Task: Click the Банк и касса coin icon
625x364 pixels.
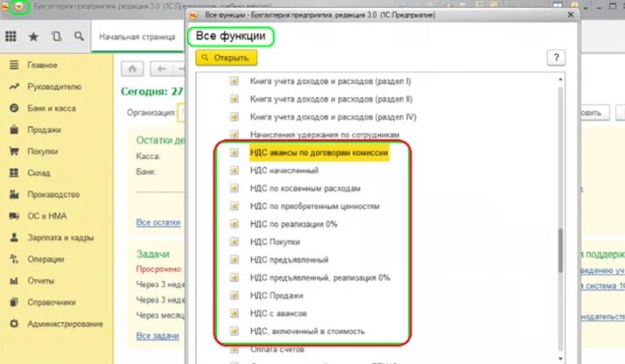Action: (x=14, y=108)
